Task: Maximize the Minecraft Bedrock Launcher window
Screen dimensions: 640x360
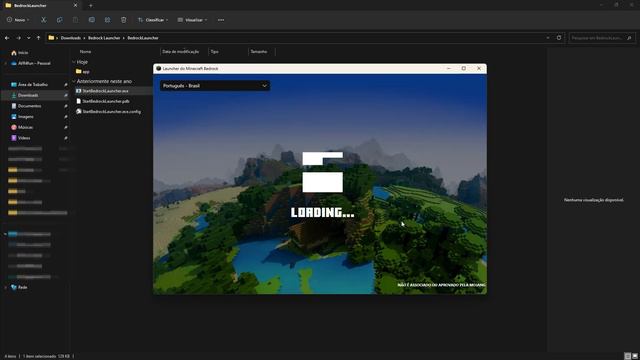Action: point(464,69)
